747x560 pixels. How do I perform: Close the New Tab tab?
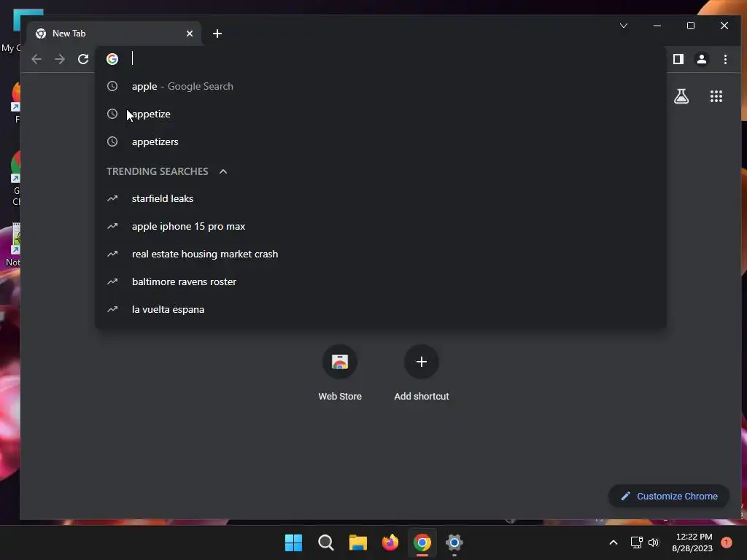(190, 34)
